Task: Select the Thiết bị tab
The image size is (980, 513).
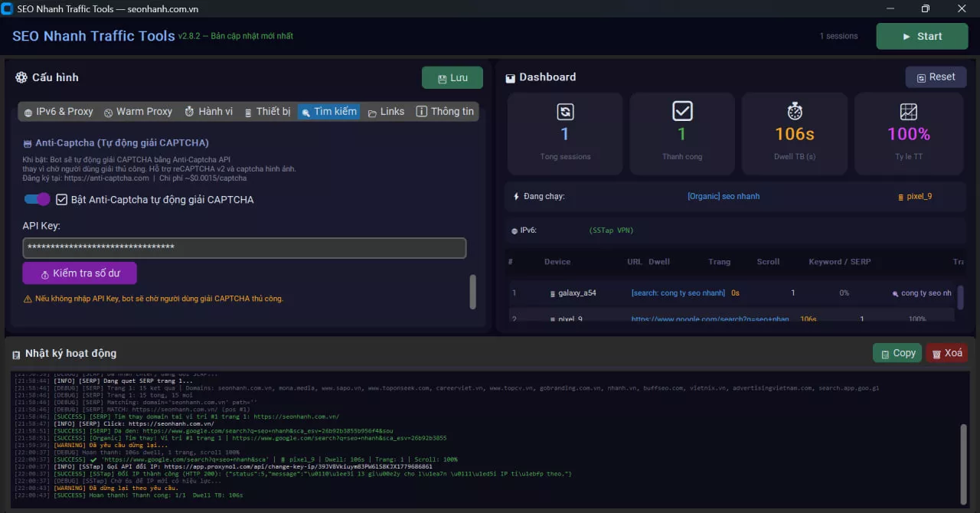Action: point(266,112)
